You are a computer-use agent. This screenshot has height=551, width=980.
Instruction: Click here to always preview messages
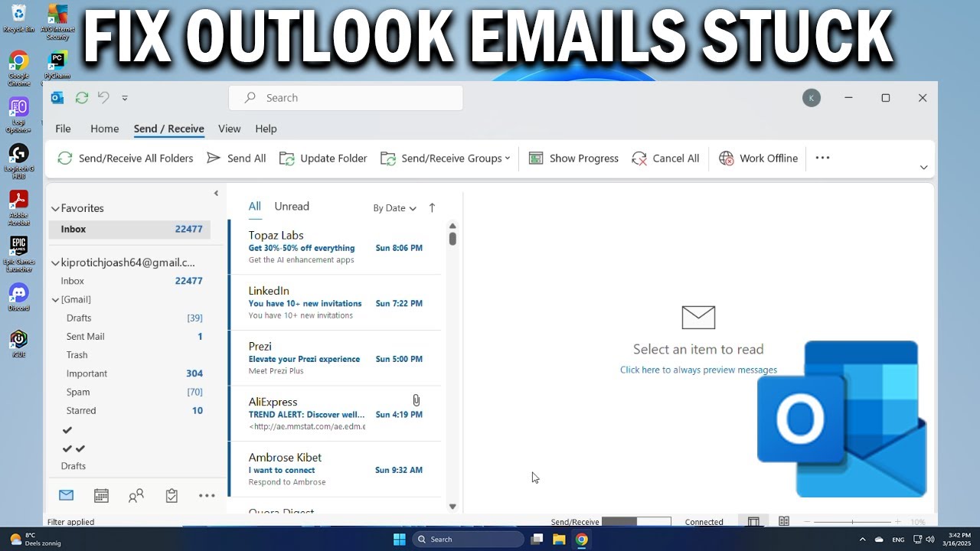[x=698, y=370]
